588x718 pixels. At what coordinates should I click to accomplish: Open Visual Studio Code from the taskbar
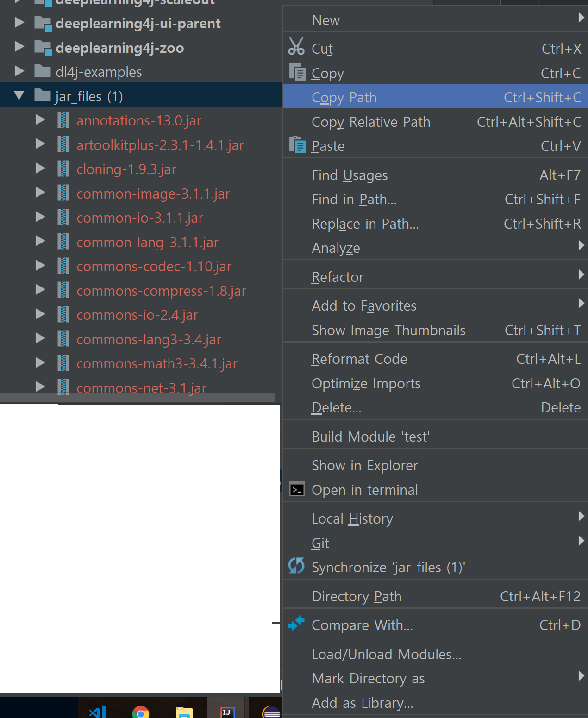pyautogui.click(x=98, y=712)
